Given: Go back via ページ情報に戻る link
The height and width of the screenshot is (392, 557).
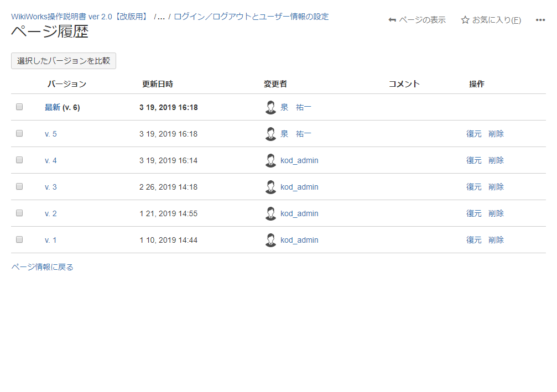Looking at the screenshot, I should (x=42, y=267).
